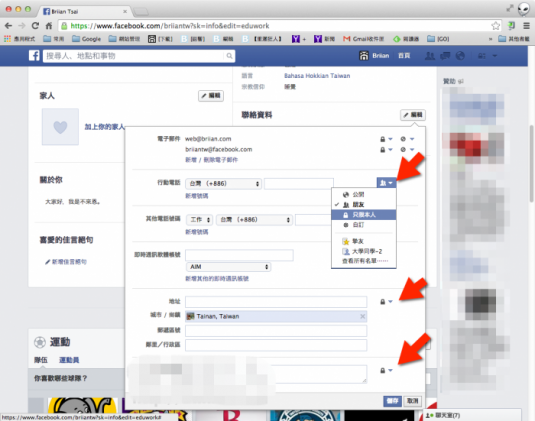Select the Custom gear option in audience menu
535x421 pixels.
click(x=364, y=225)
